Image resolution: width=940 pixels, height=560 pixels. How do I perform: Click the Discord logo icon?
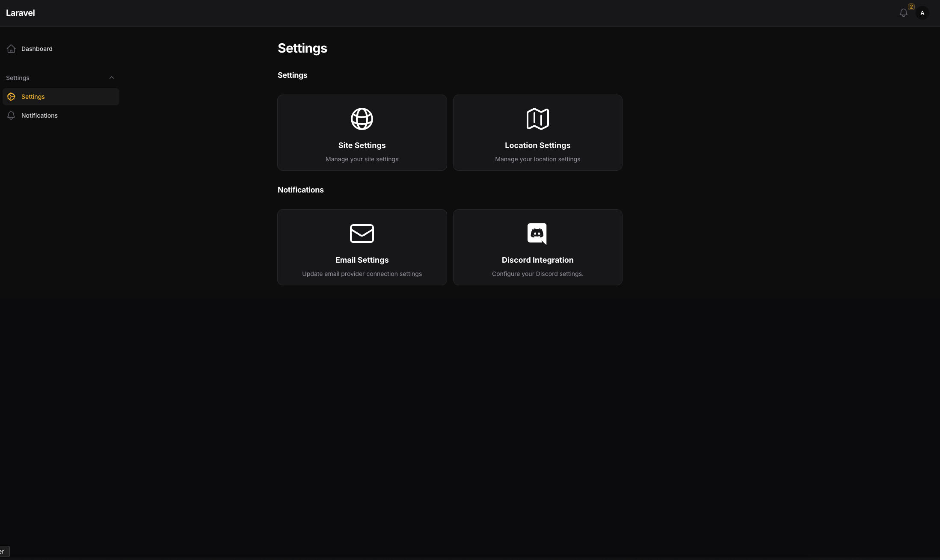(x=537, y=234)
